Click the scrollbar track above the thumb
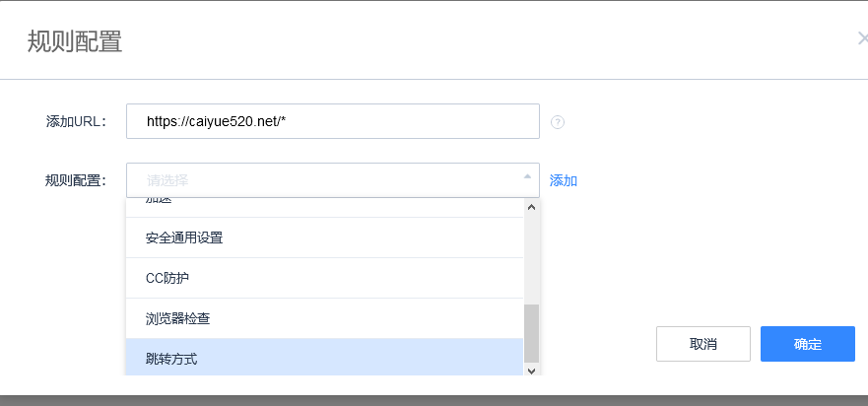The image size is (868, 406). click(x=531, y=256)
